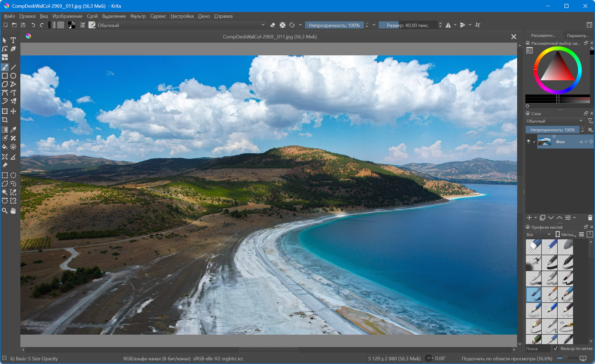Activate the Zoom tool magnifier

(5, 211)
